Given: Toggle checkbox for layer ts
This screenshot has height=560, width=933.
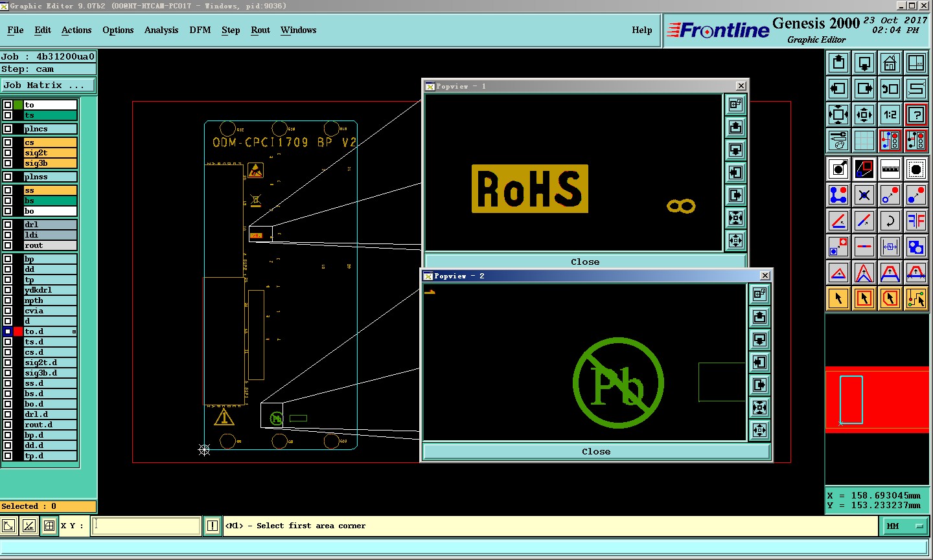Looking at the screenshot, I should pos(8,115).
